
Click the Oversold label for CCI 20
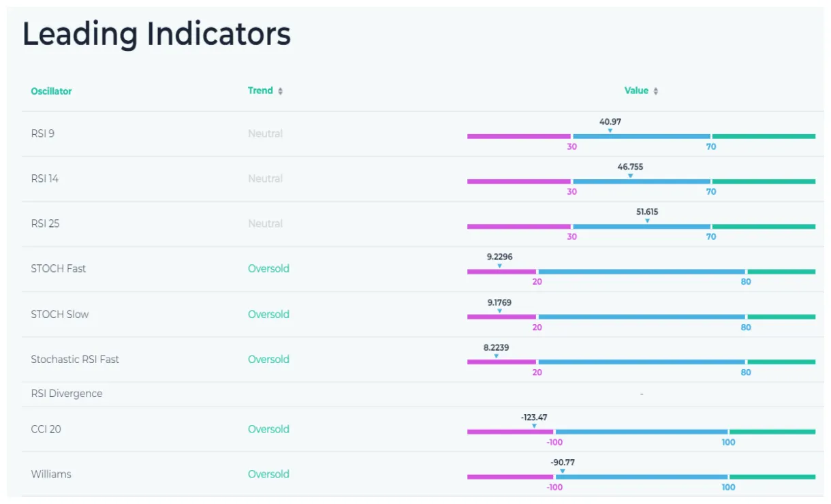click(x=268, y=428)
